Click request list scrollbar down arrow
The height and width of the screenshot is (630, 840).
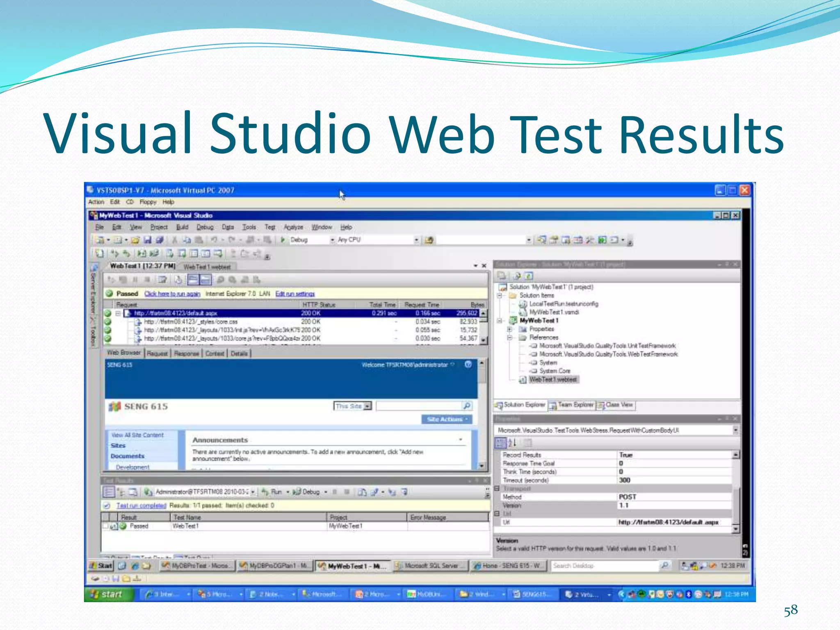[484, 340]
